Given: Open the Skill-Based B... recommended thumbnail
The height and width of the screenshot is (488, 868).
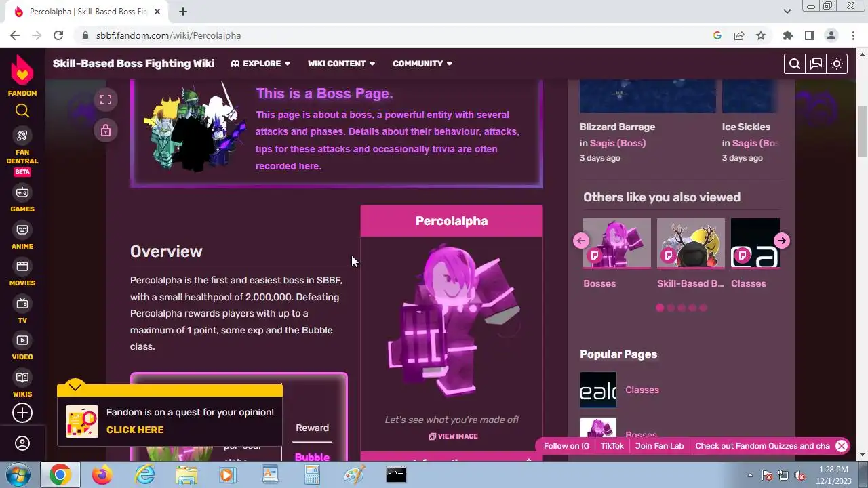Looking at the screenshot, I should [x=691, y=243].
